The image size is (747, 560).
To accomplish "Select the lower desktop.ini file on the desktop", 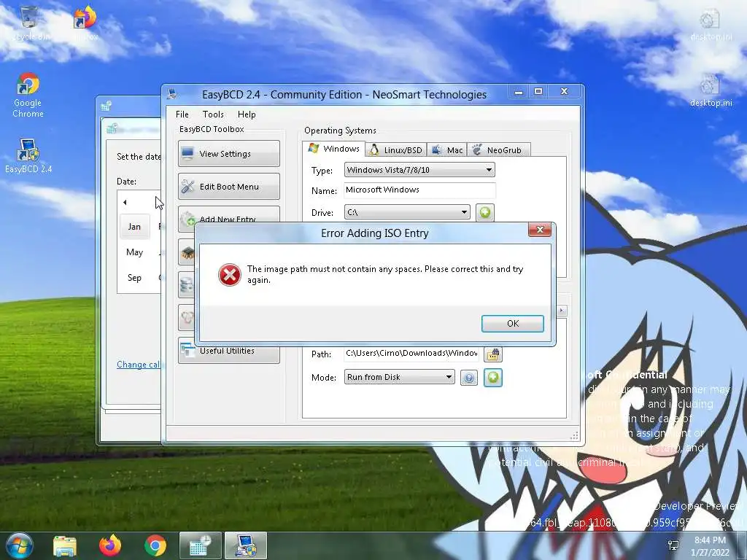I will (x=711, y=91).
